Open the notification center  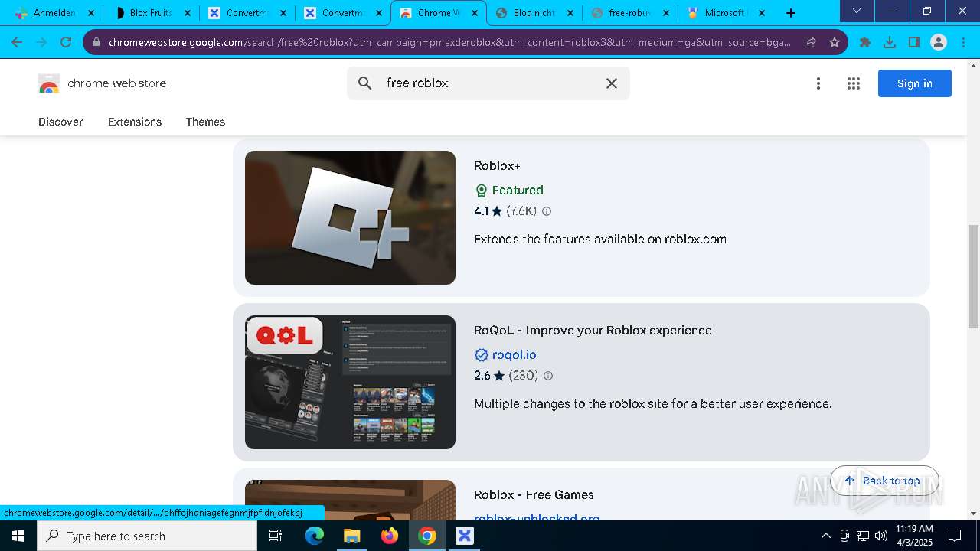tap(955, 536)
